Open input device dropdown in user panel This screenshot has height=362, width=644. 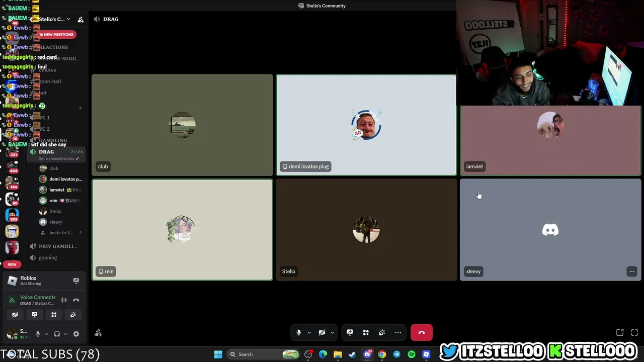[x=46, y=334]
